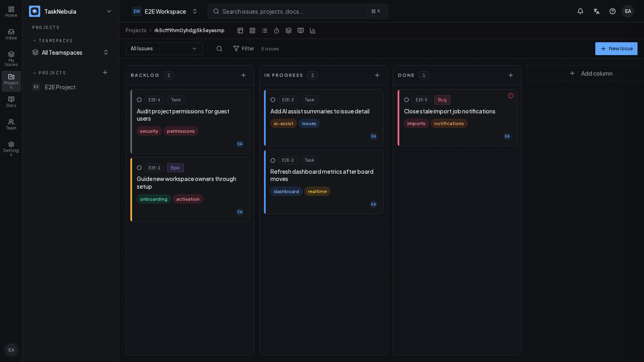644x362 pixels.
Task: Collapse the Projects section in sidebar
Action: pyautogui.click(x=49, y=73)
